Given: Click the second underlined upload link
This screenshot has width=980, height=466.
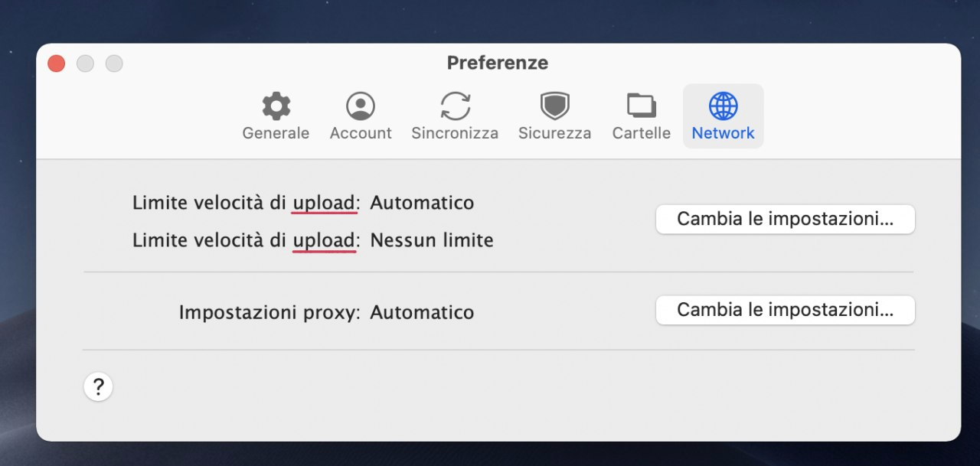Looking at the screenshot, I should coord(323,240).
